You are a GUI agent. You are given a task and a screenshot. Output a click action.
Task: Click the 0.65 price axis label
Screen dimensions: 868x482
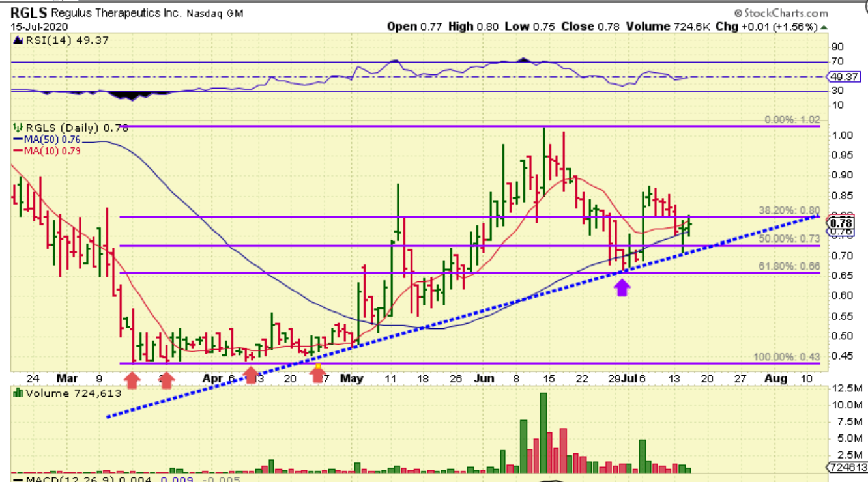tap(844, 276)
